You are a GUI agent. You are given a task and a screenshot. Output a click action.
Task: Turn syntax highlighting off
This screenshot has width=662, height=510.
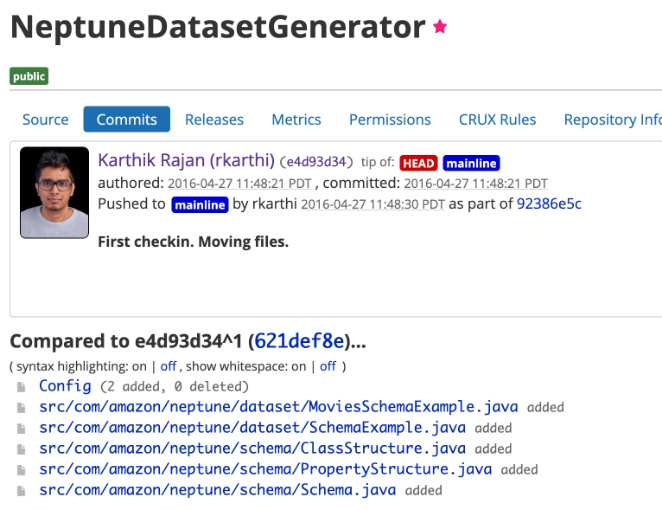point(168,366)
